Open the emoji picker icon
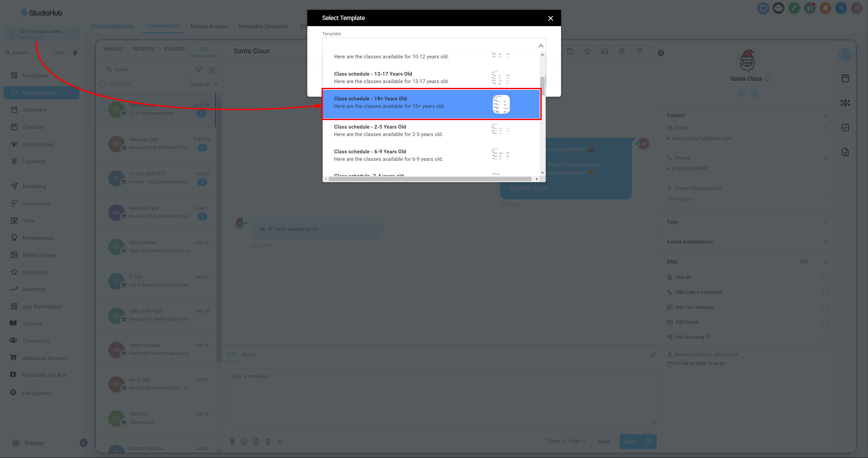Viewport: 868px width, 458px height. coord(244,441)
